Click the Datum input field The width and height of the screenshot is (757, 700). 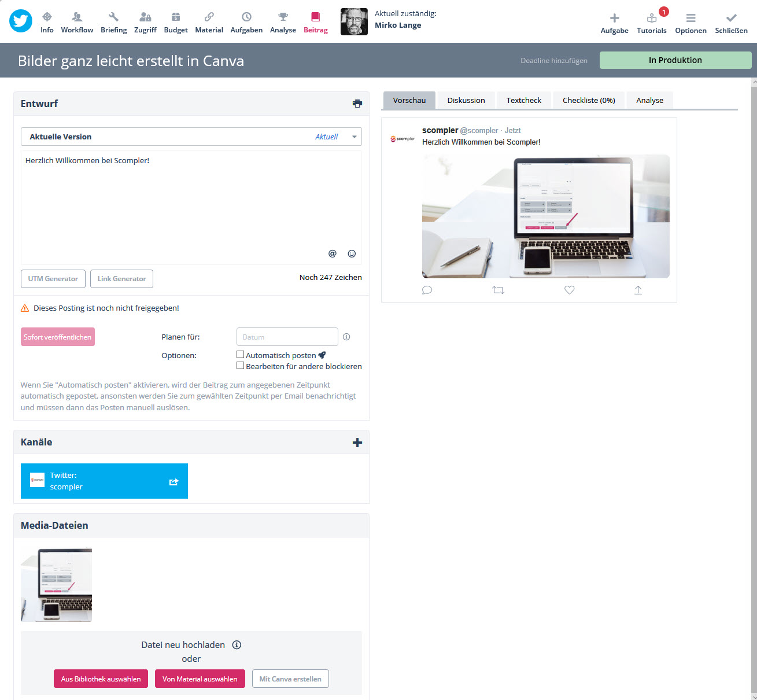[287, 337]
